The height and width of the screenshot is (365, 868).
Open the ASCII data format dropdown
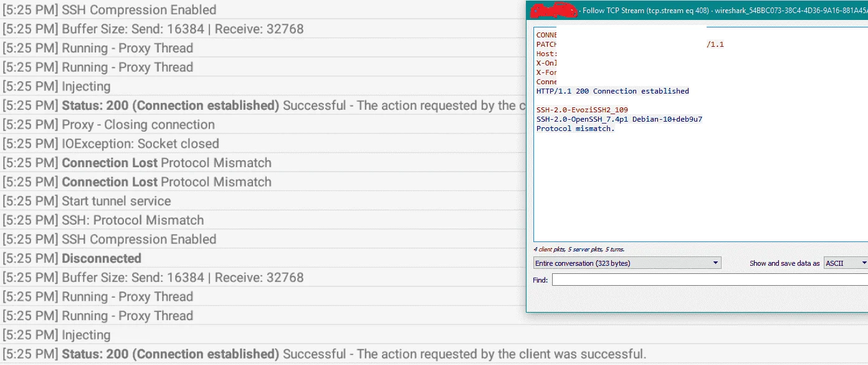point(846,263)
